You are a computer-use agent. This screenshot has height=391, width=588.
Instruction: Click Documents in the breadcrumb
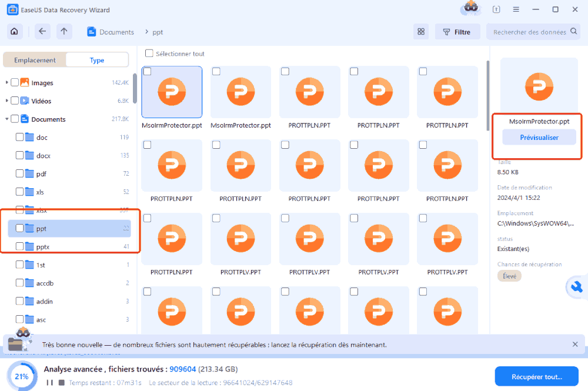pos(116,32)
